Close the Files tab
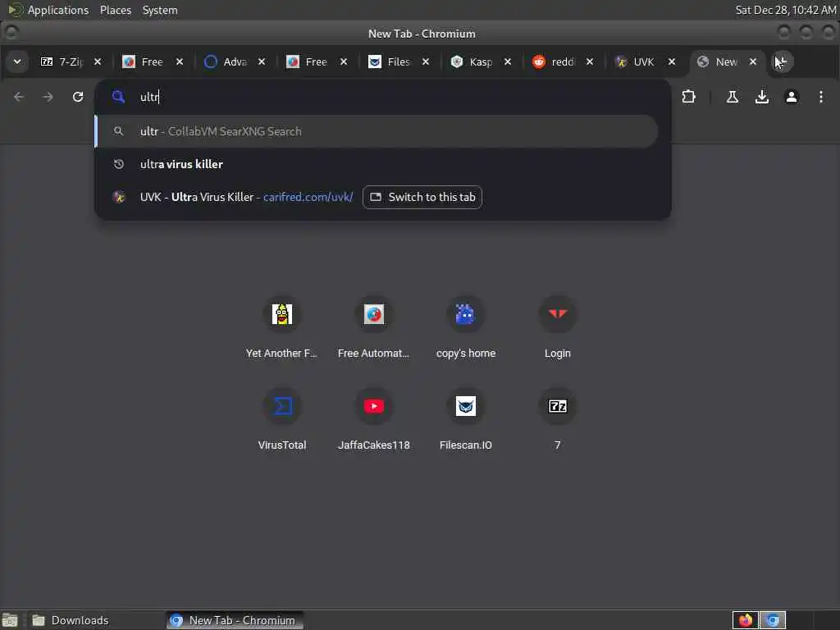 [x=426, y=62]
